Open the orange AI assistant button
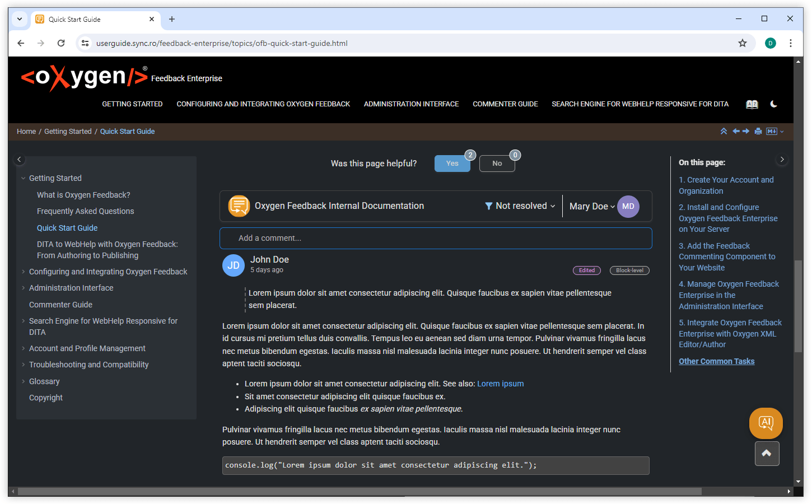 click(x=766, y=423)
